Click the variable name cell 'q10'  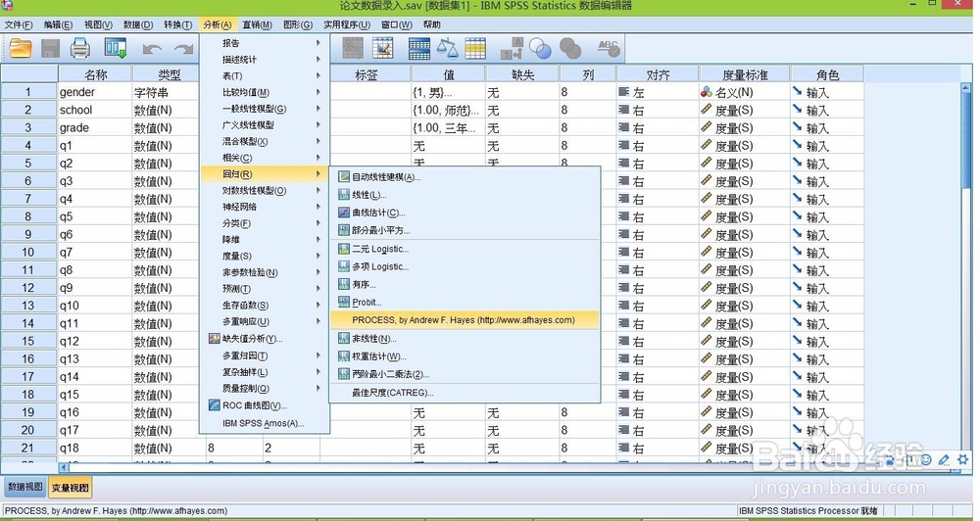95,306
